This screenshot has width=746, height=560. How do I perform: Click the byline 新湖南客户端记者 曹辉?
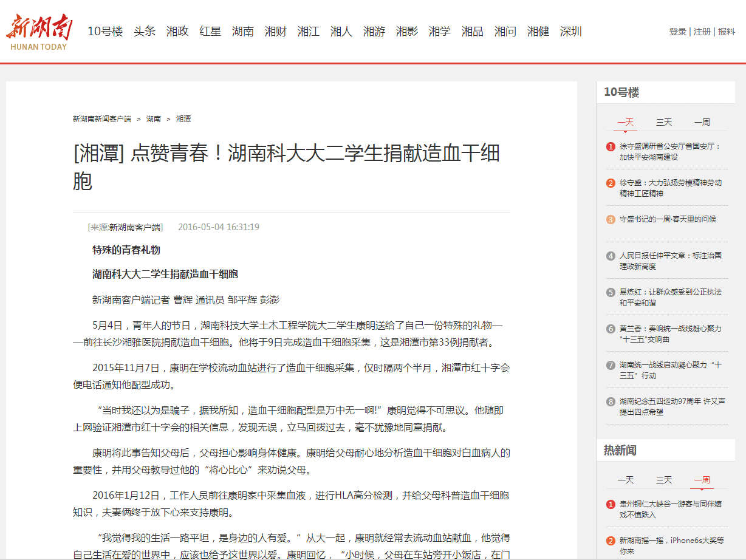tap(186, 299)
